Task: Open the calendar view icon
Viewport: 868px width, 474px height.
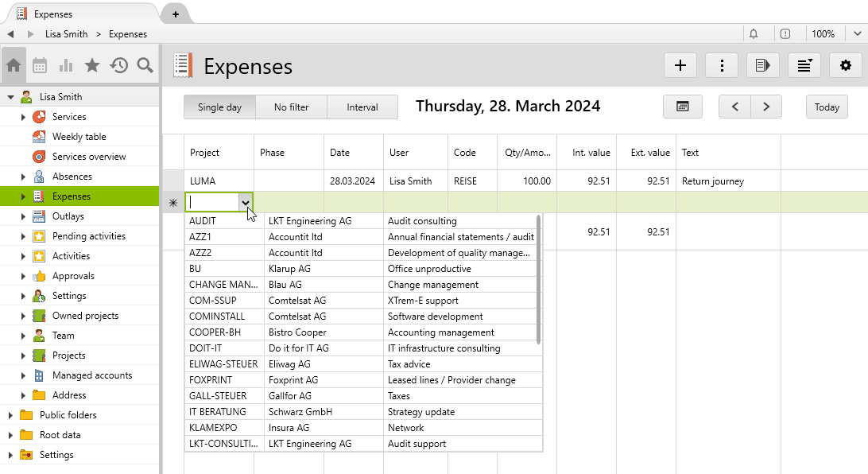Action: (x=40, y=65)
